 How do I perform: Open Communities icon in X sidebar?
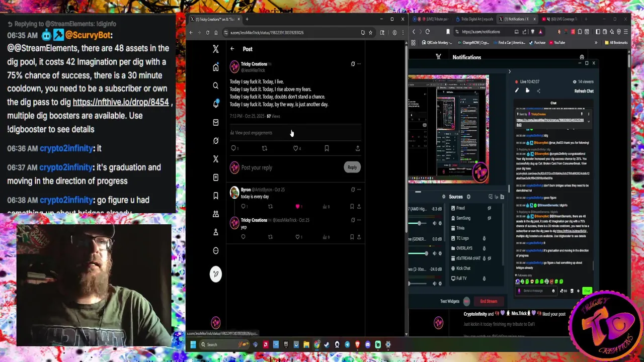click(x=215, y=214)
